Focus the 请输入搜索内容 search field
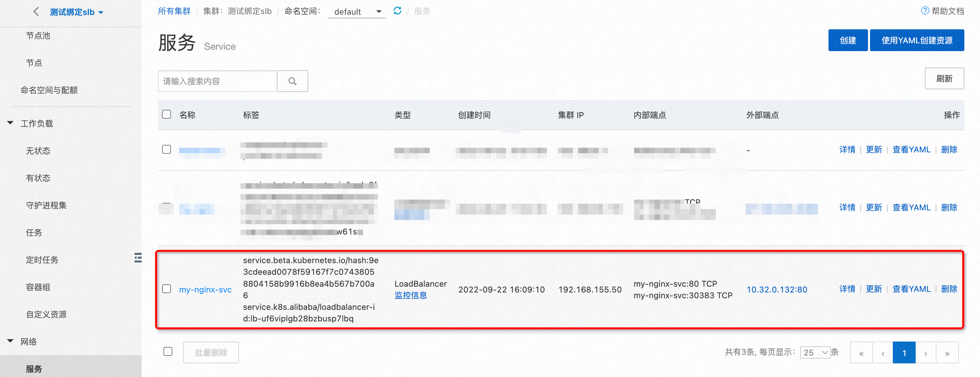 coord(217,81)
